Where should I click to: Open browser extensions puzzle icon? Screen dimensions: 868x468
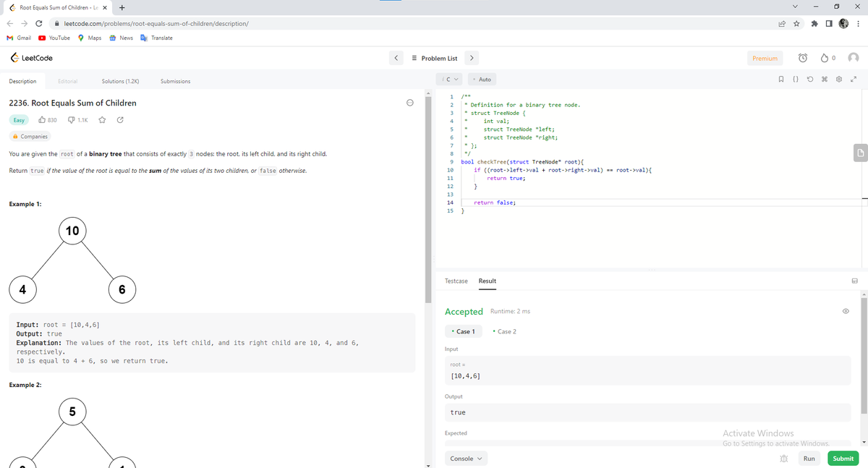[x=814, y=23]
